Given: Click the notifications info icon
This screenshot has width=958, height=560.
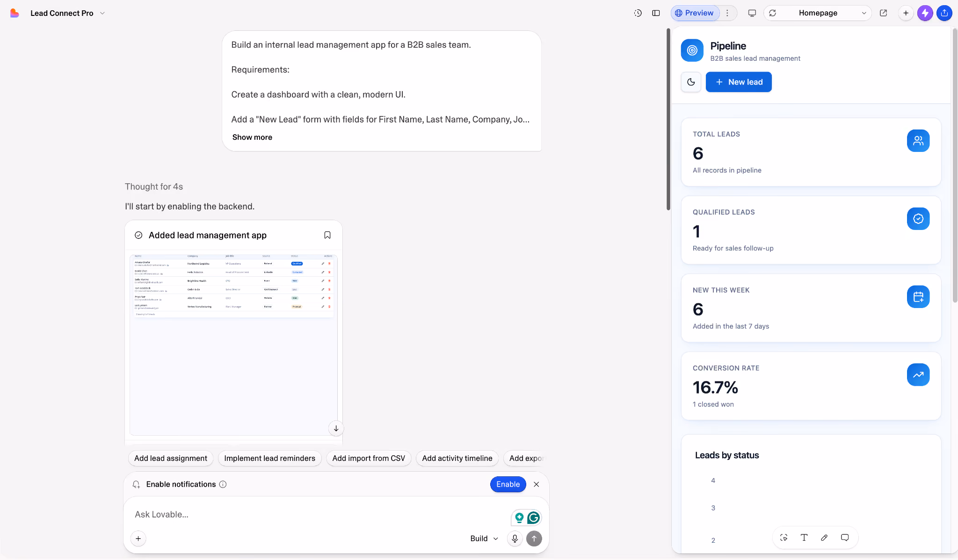Looking at the screenshot, I should (x=223, y=484).
